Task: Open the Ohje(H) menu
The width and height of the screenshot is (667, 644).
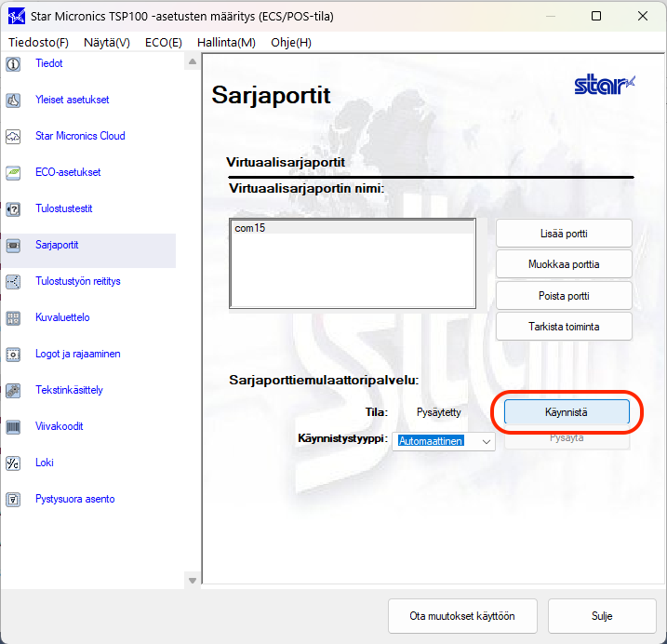Action: point(291,43)
